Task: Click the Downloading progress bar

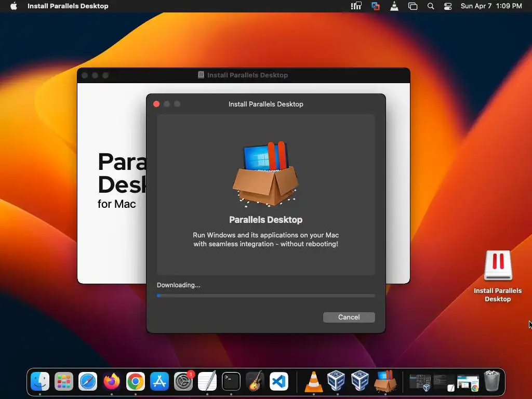Action: coord(265,296)
